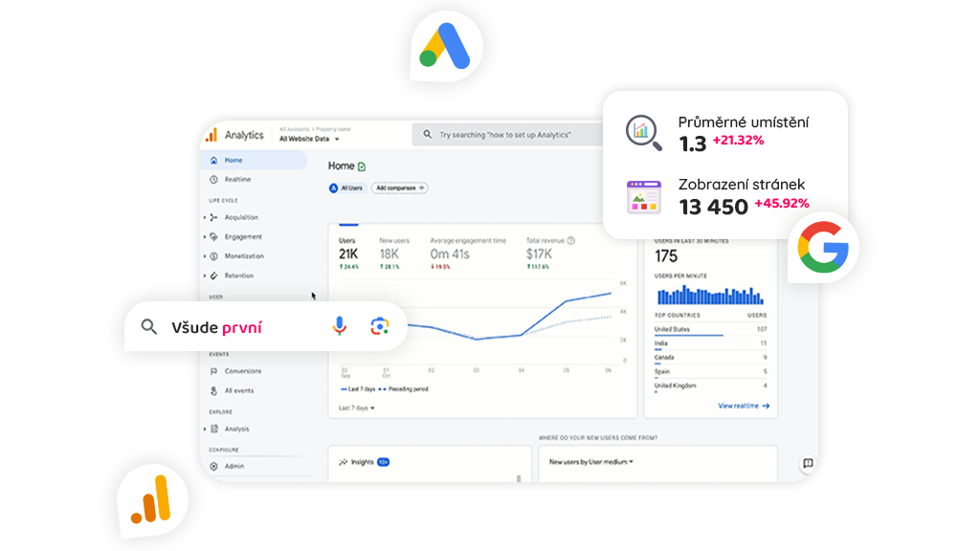Click the magnifier icon in the Analytics search bar
This screenshot has width=980, height=551.
[428, 134]
